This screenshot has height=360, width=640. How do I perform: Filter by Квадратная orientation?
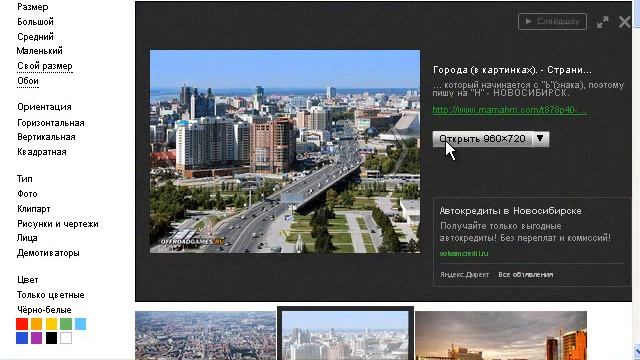click(x=42, y=152)
